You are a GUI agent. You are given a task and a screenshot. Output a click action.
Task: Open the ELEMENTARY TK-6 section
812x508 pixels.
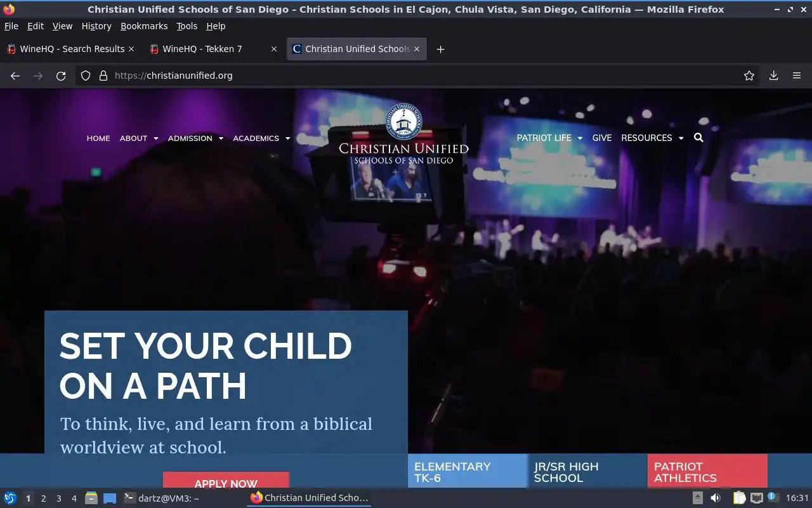pos(468,471)
